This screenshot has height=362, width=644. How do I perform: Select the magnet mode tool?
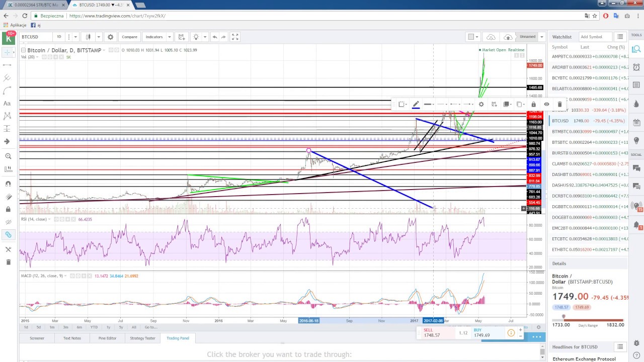(x=8, y=184)
